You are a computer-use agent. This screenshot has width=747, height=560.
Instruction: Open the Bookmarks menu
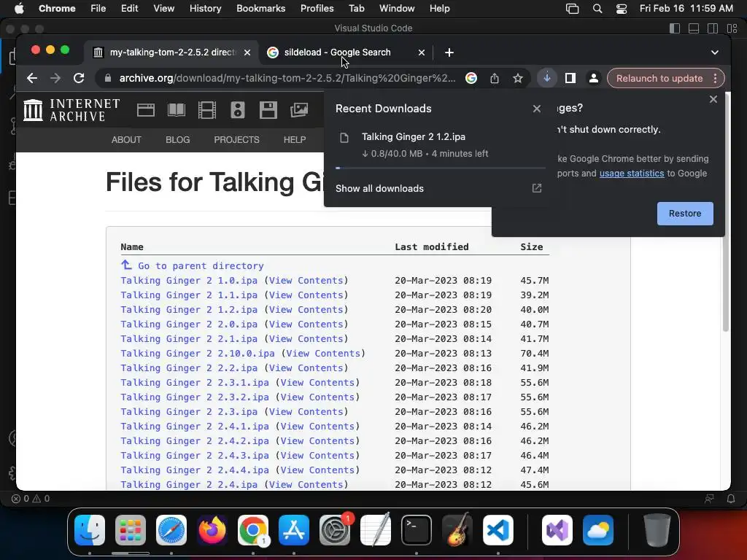pyautogui.click(x=260, y=9)
